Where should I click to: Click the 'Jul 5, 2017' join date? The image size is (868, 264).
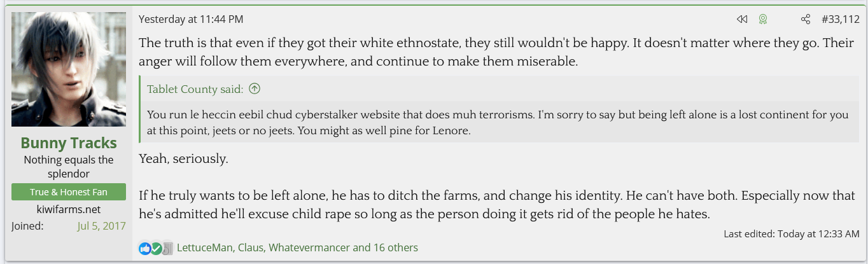pyautogui.click(x=101, y=226)
